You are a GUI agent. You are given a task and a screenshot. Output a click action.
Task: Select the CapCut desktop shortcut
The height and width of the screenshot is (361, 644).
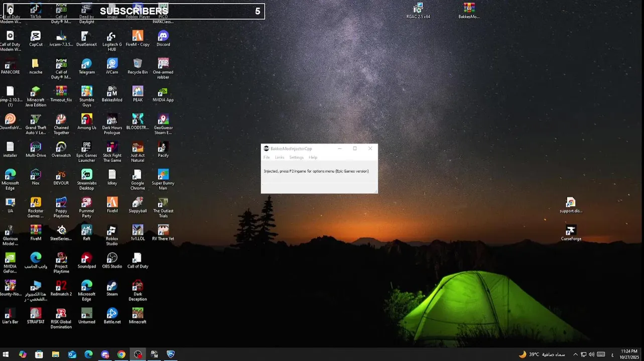coord(36,39)
